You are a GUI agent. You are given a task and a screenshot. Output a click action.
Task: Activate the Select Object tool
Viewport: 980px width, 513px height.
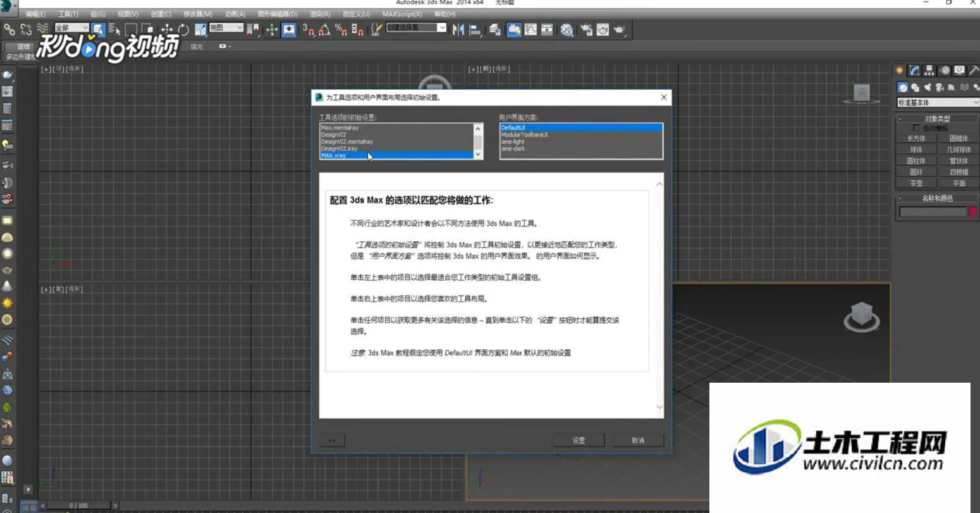pyautogui.click(x=98, y=29)
